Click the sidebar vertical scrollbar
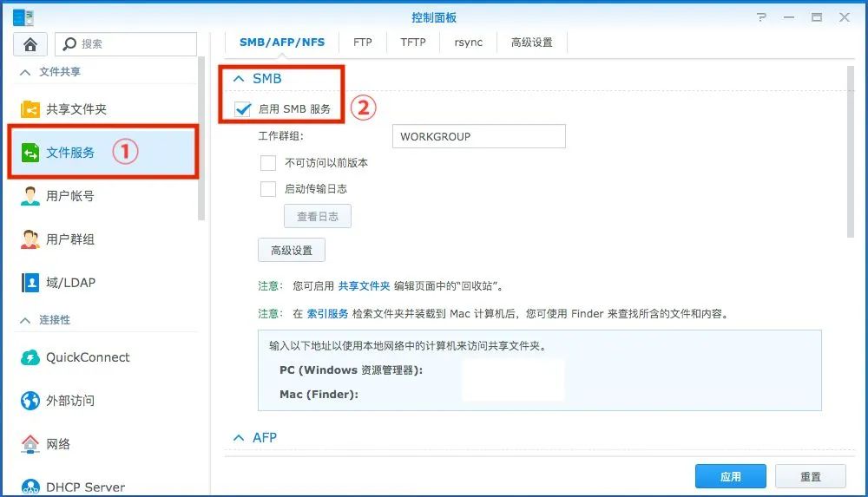The width and height of the screenshot is (868, 497). (201, 139)
